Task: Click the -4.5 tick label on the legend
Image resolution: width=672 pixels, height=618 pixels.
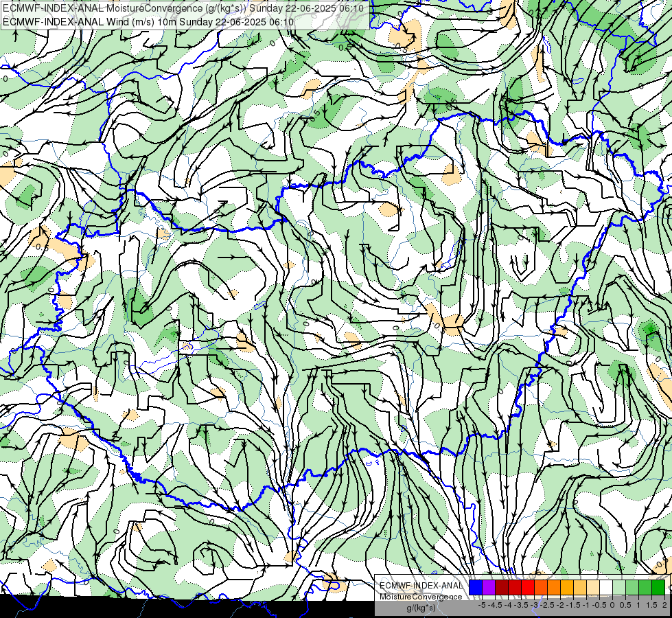Action: click(495, 605)
